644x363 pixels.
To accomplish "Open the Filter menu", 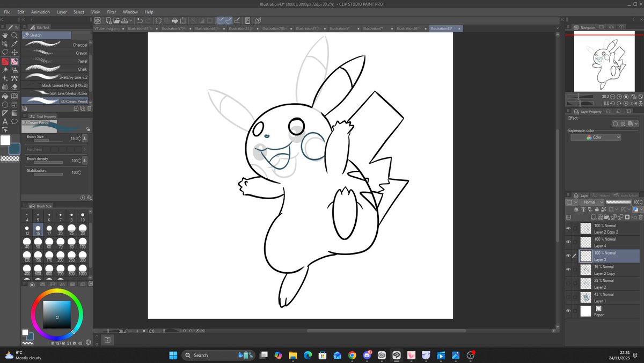I will pyautogui.click(x=112, y=12).
